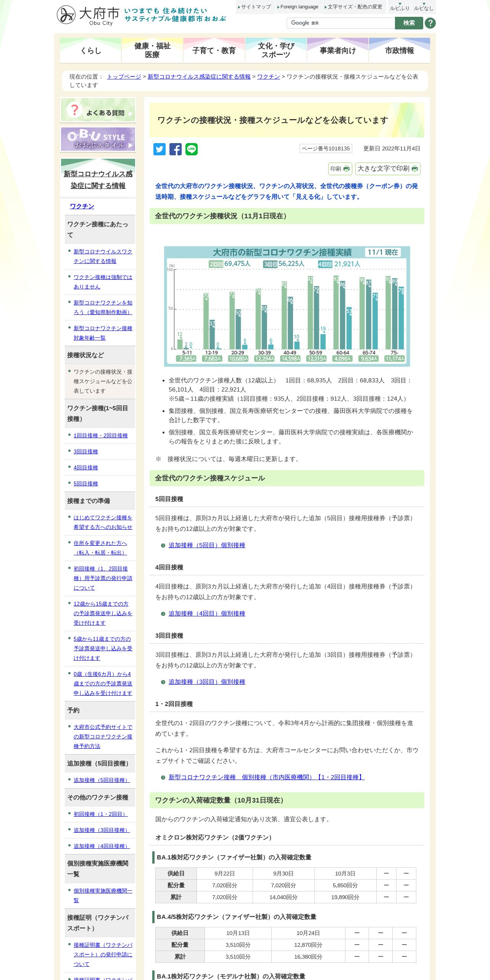This screenshot has height=980, width=490.
Task: Click the 検索 search button
Action: pyautogui.click(x=409, y=23)
